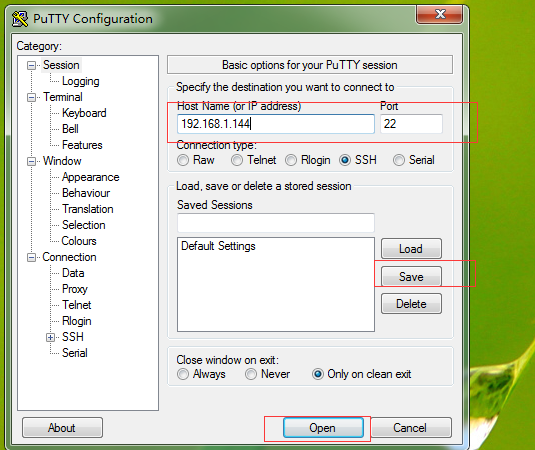Open the Data settings category
The height and width of the screenshot is (450, 535).
tap(73, 273)
